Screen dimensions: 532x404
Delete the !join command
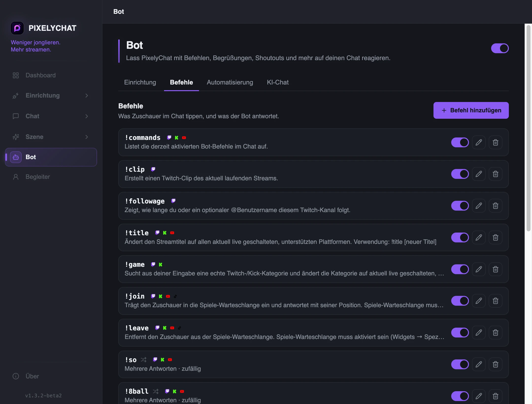click(495, 301)
